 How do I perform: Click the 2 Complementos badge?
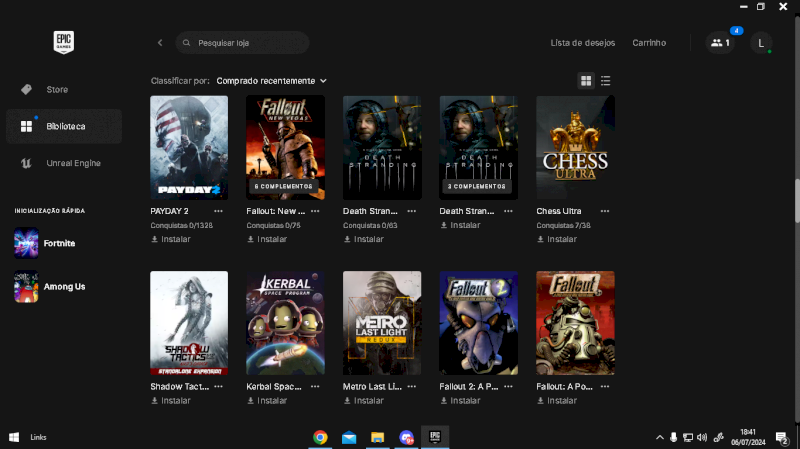point(477,186)
